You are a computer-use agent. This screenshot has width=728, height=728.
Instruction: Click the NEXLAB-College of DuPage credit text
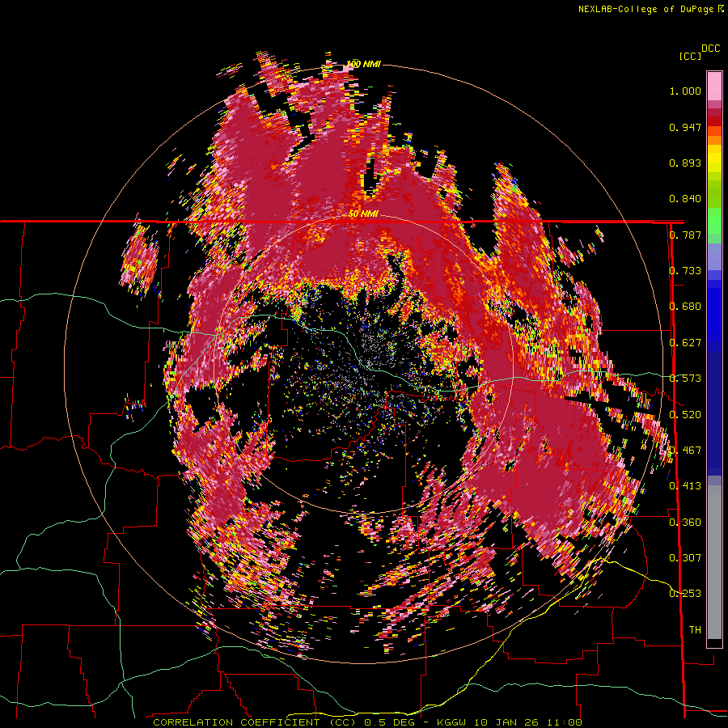click(x=645, y=9)
